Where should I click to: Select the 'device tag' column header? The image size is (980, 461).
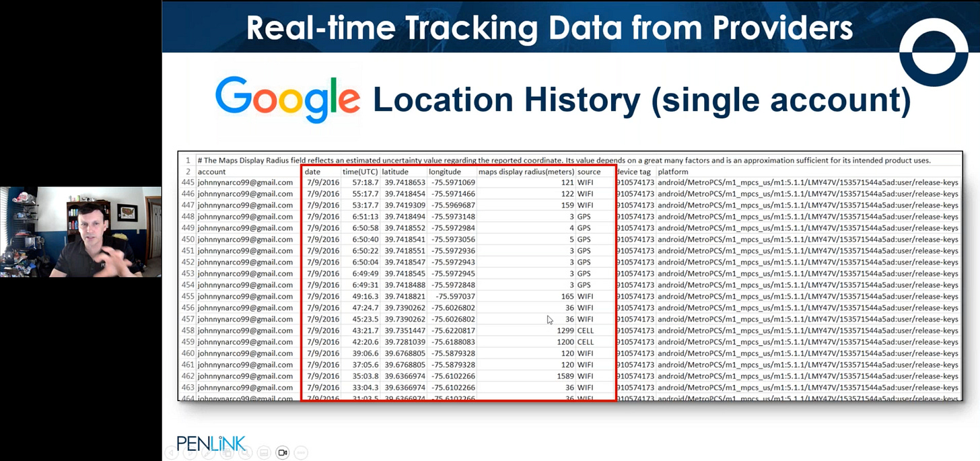(634, 172)
